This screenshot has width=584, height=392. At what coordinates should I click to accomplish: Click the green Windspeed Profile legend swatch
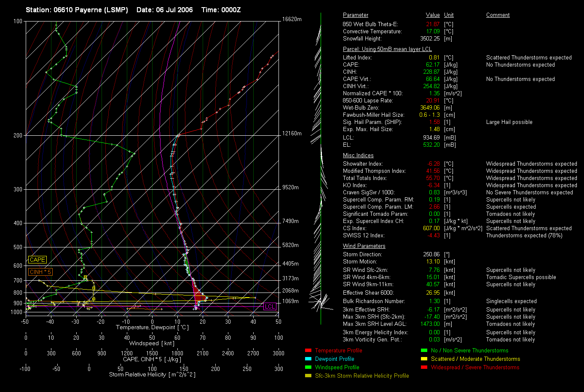click(308, 367)
